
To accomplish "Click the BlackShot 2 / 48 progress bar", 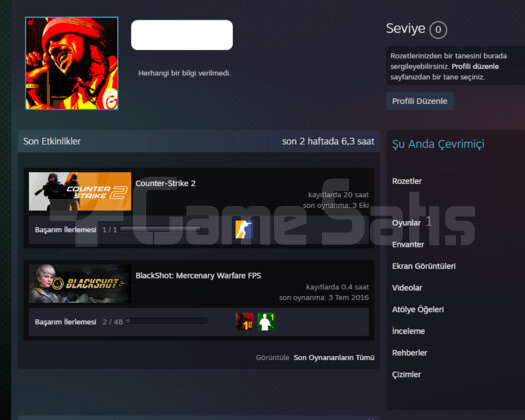I will (x=167, y=322).
